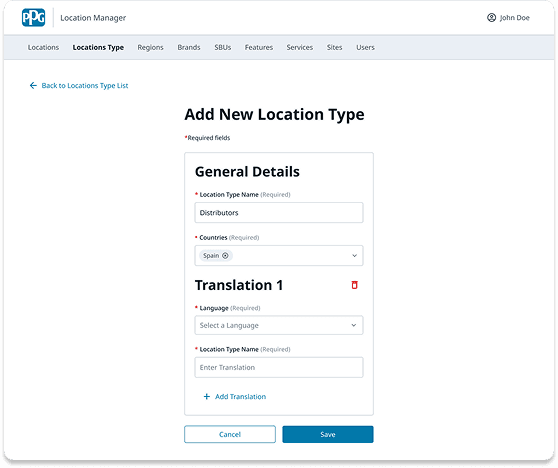
Task: Open the John Doe user profile icon
Action: [x=491, y=17]
